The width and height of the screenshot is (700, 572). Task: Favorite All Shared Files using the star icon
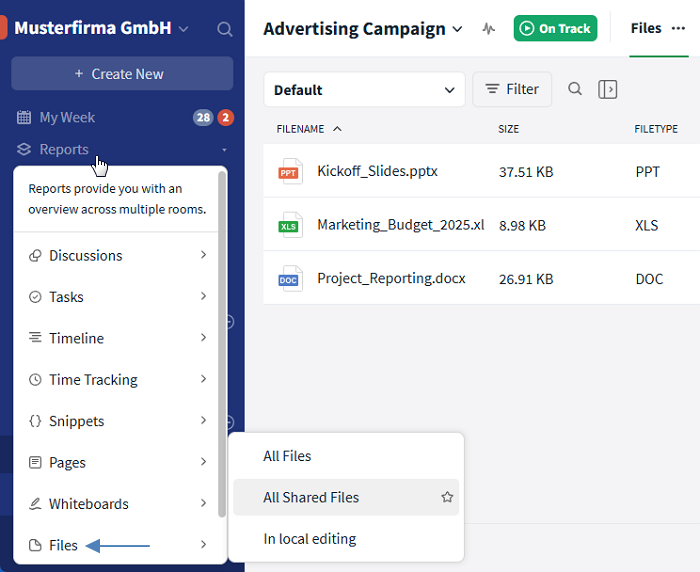point(447,497)
